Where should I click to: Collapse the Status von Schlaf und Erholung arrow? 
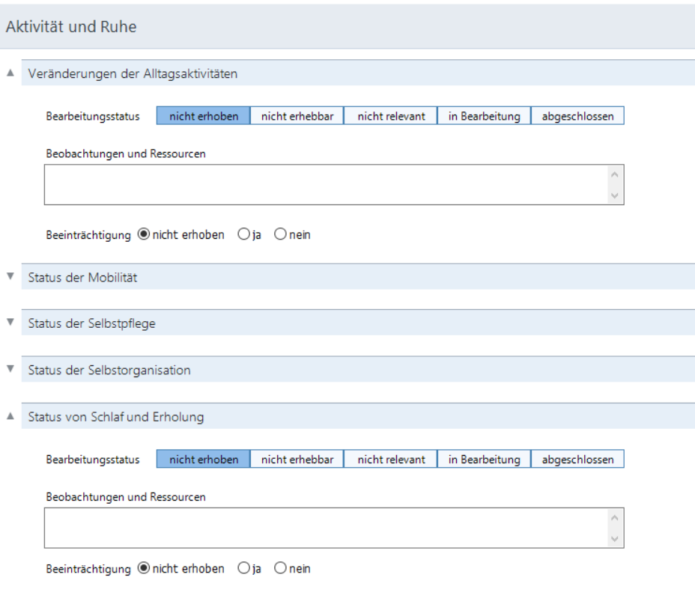coord(10,416)
